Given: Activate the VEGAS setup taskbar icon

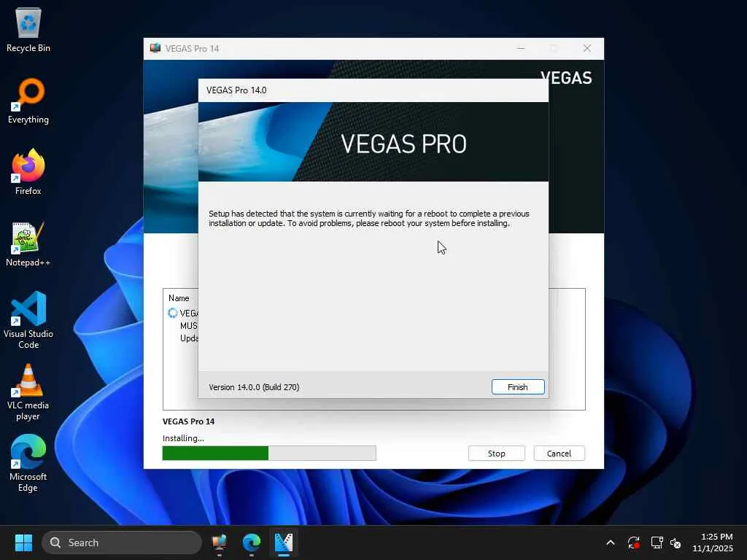Looking at the screenshot, I should click(x=284, y=542).
